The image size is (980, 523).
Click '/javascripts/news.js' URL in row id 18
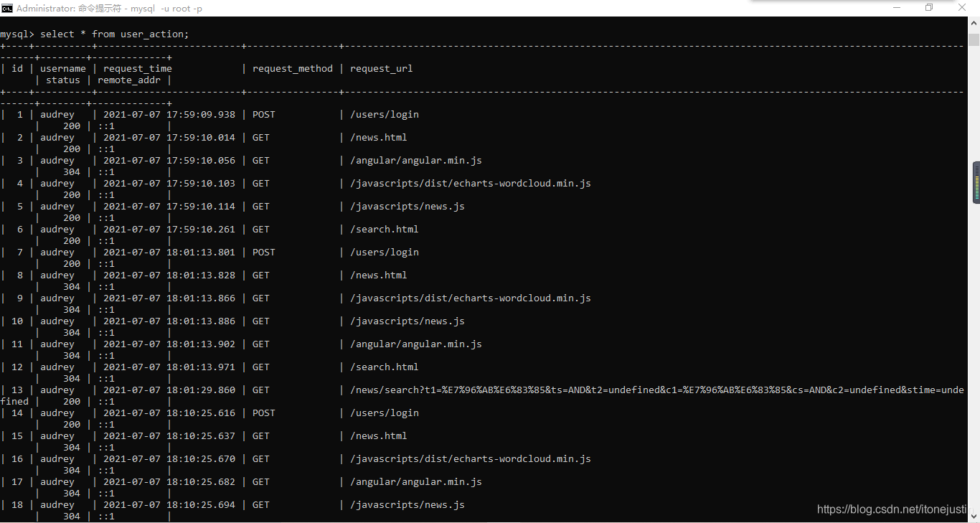coord(407,505)
